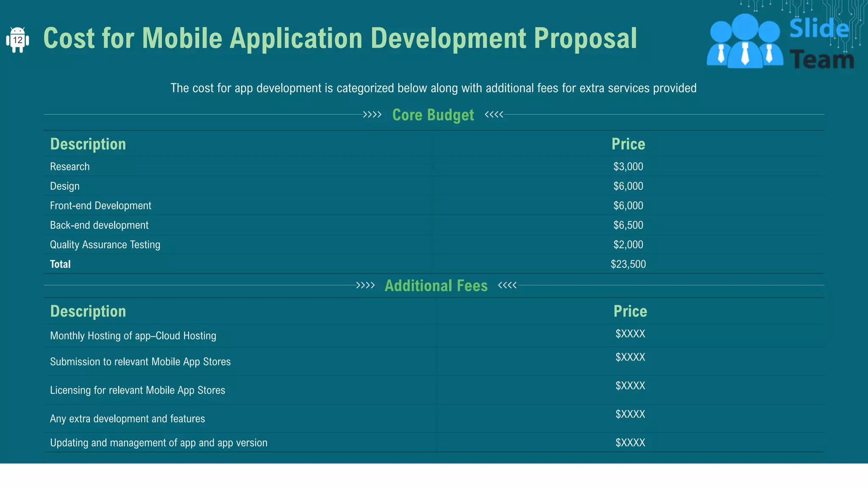The image size is (868, 488).
Task: Click the $XXXX price for Updating and management
Action: click(630, 443)
